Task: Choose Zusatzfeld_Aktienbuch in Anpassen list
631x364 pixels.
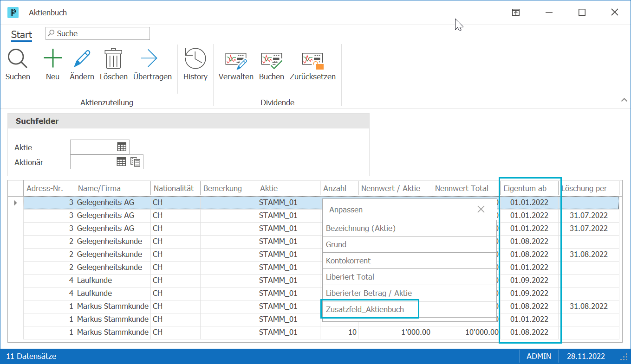Action: tap(410, 309)
